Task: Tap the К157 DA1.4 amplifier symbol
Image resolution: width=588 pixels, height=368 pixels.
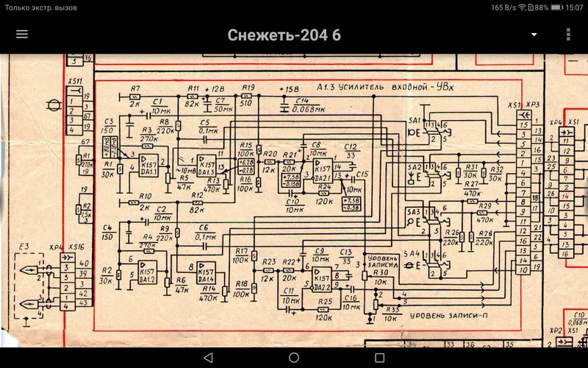Action: [206, 273]
